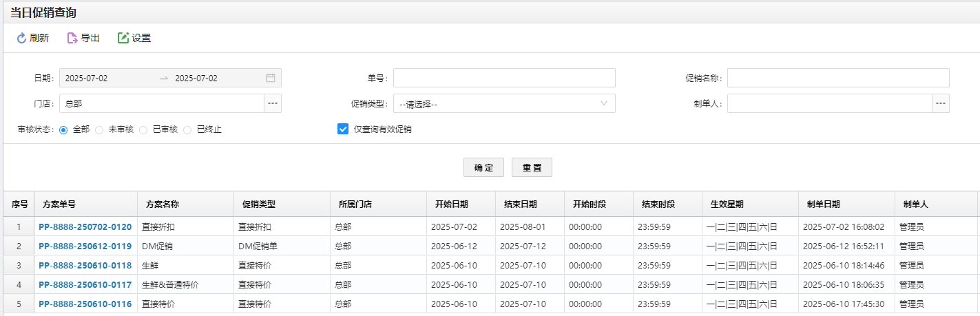Open order link PP-8888-250610-0117
The height and width of the screenshot is (316, 980).
pyautogui.click(x=85, y=284)
